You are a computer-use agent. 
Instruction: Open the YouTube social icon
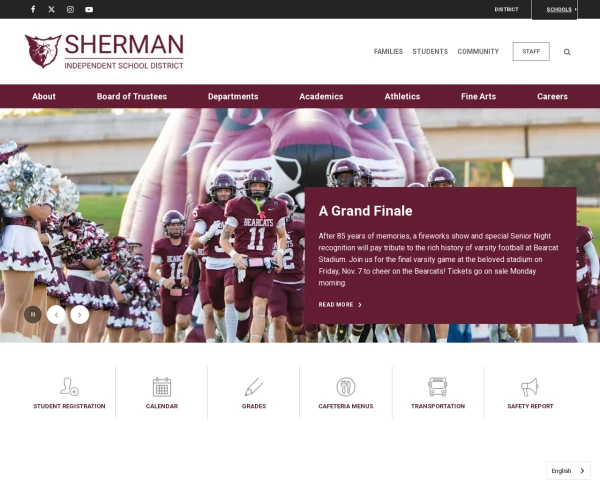[x=89, y=9]
